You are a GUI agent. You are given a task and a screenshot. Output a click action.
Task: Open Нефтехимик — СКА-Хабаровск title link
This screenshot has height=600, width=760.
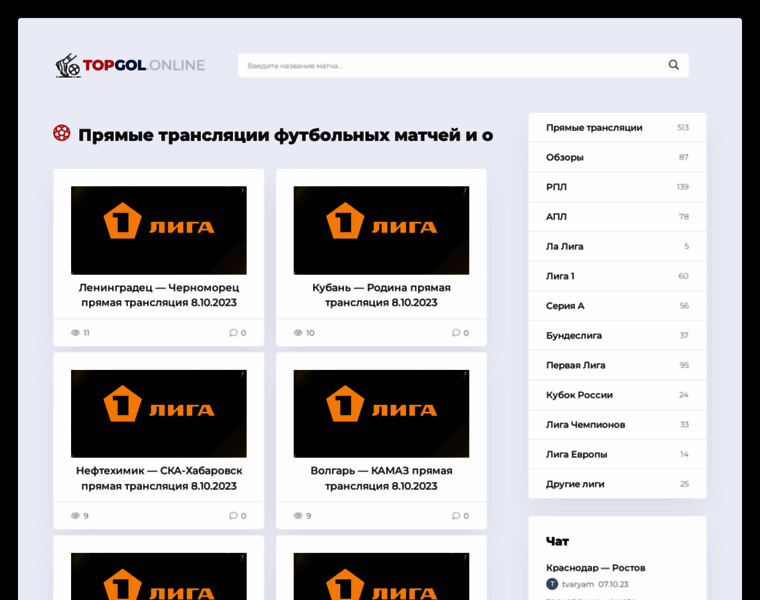click(x=158, y=478)
